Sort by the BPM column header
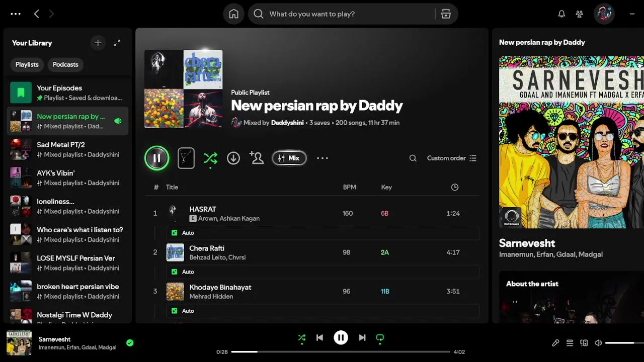Image resolution: width=644 pixels, height=362 pixels. tap(349, 187)
